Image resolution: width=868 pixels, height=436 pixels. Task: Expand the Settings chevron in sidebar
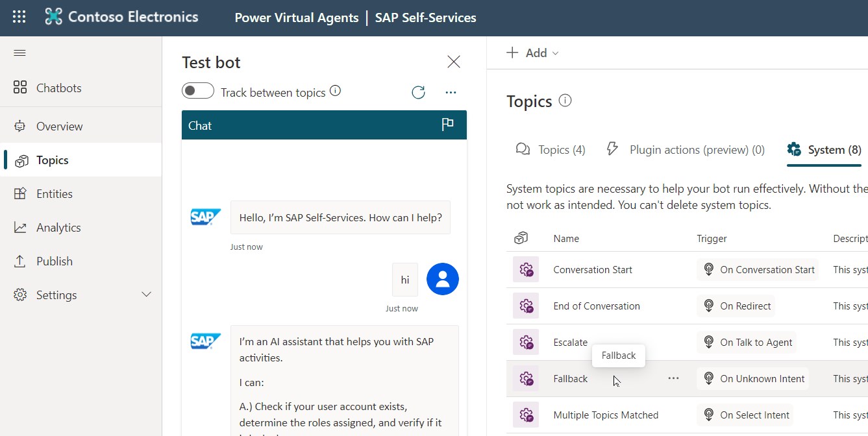(147, 295)
